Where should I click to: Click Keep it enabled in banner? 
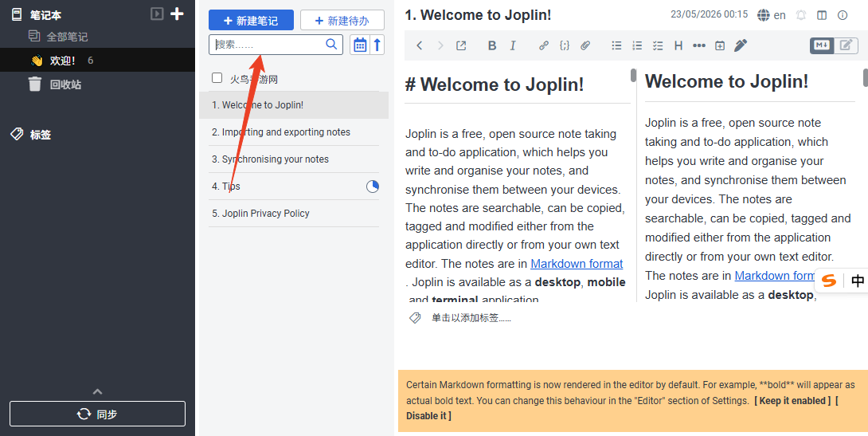point(792,401)
